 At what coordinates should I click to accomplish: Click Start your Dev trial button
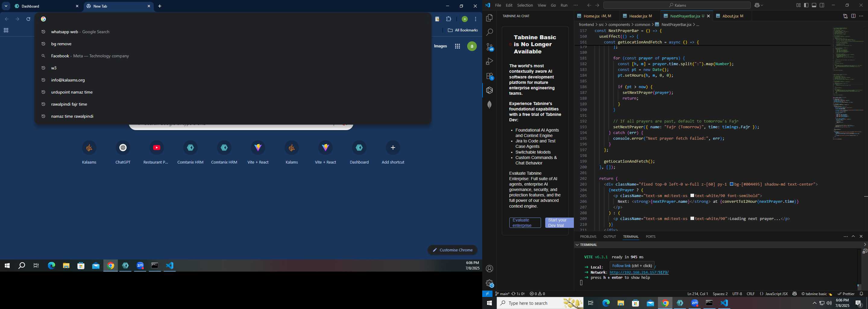pos(559,223)
